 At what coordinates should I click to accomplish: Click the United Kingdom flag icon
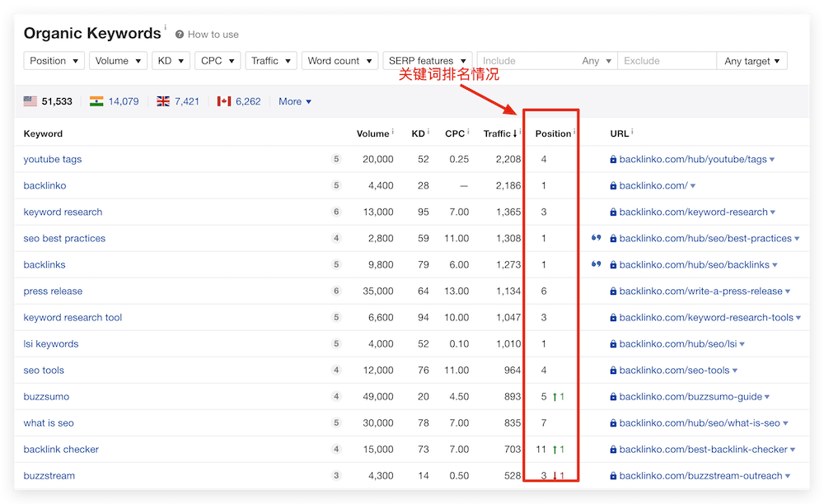point(163,101)
